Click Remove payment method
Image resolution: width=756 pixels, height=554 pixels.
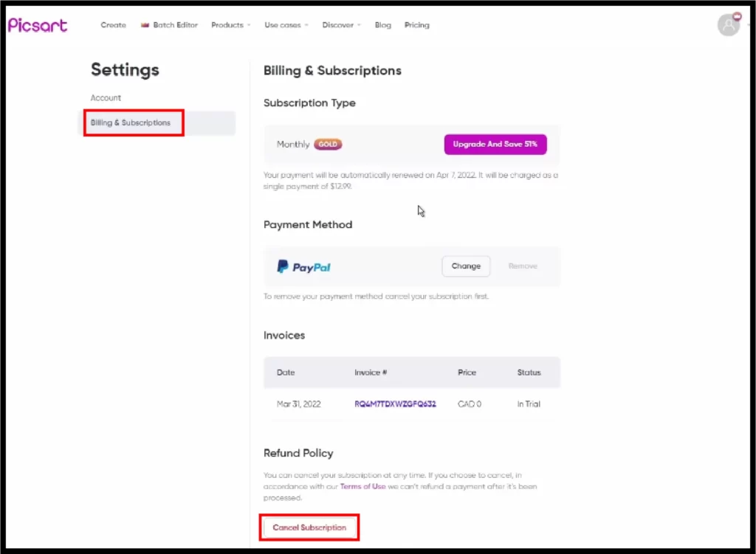[523, 266]
